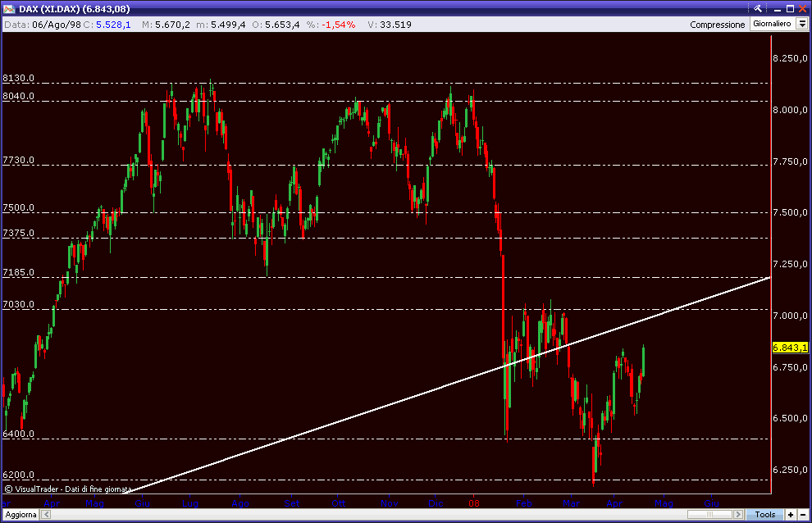This screenshot has height=523, width=812.
Task: Click the scrollbar right arrow
Action: [738, 515]
